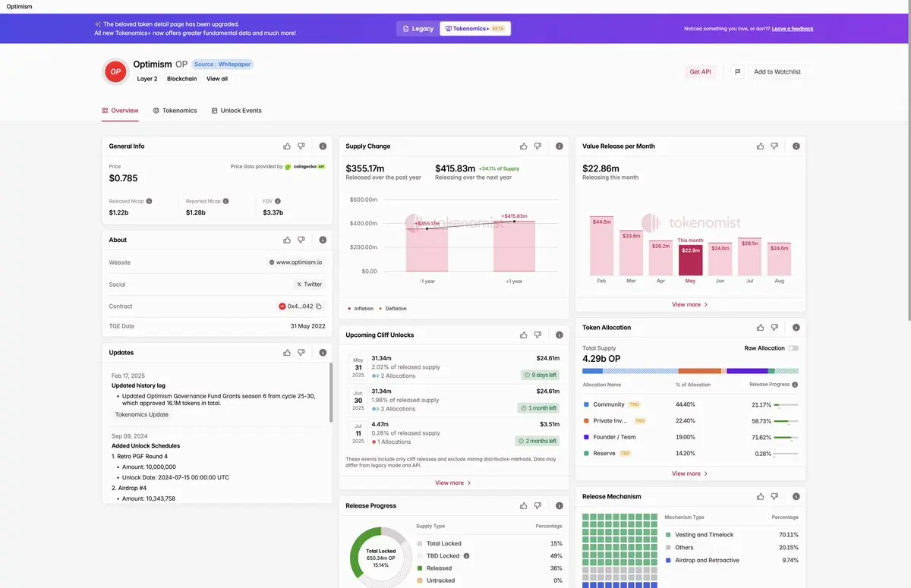Expand View more under Token Allocation
This screenshot has width=911, height=588.
click(x=690, y=473)
